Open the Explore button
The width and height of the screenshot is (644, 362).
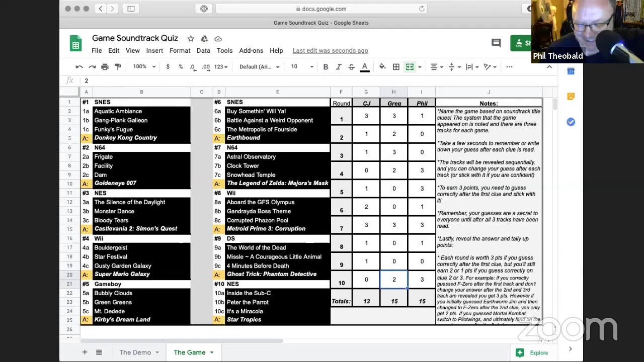533,353
